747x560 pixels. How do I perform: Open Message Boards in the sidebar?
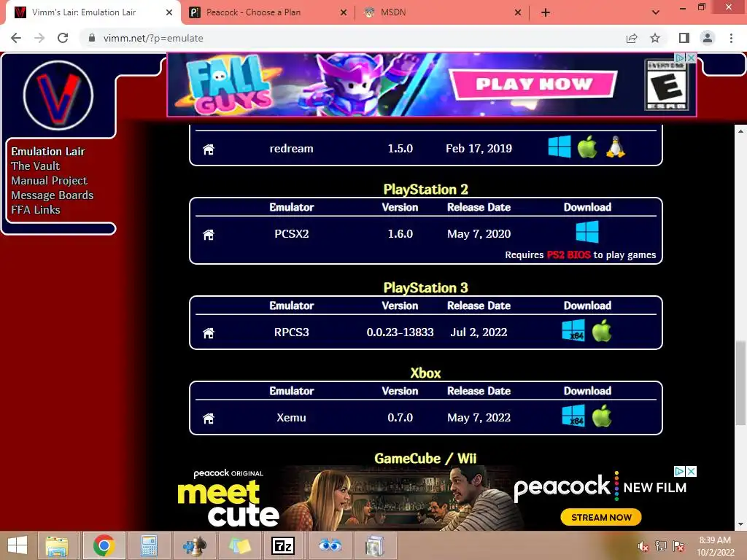tap(53, 195)
